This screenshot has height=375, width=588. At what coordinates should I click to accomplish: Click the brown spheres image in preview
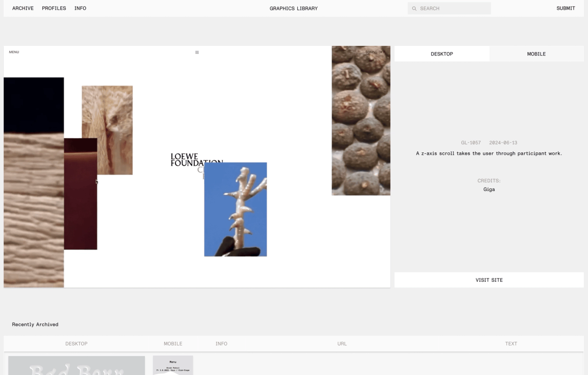[361, 120]
